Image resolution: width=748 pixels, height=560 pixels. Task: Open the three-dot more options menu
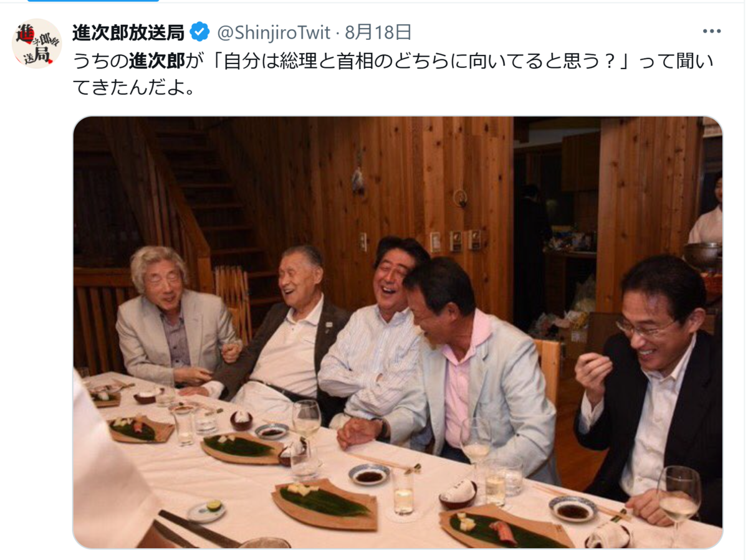click(711, 31)
